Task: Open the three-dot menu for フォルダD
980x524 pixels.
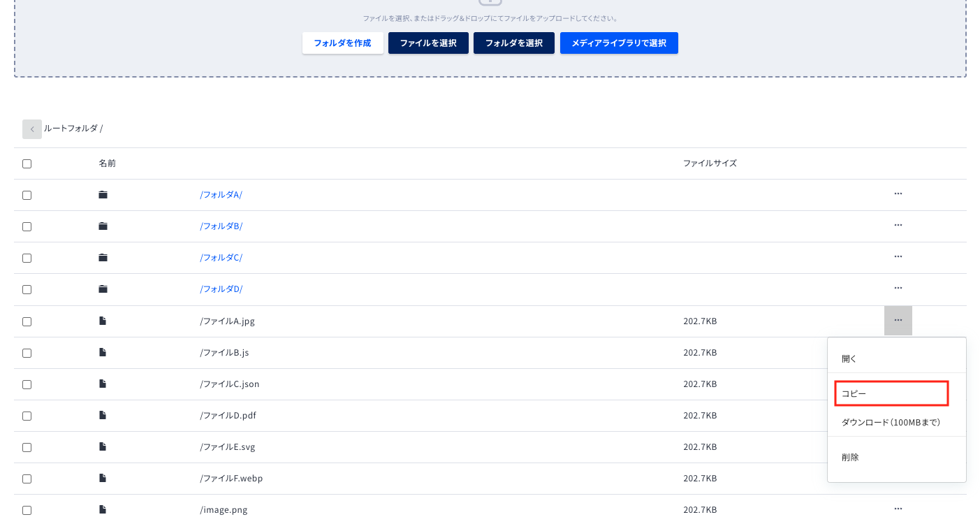Action: tap(898, 288)
